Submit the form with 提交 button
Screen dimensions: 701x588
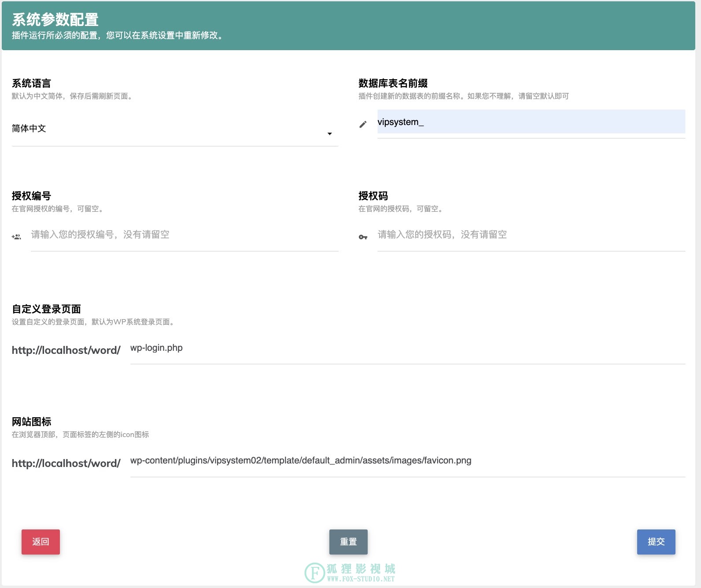(x=656, y=542)
